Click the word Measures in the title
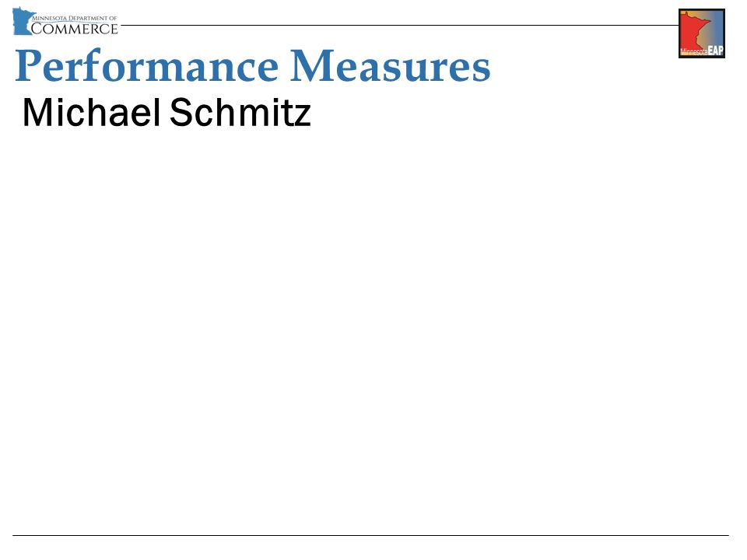The image size is (747, 560). pyautogui.click(x=390, y=65)
